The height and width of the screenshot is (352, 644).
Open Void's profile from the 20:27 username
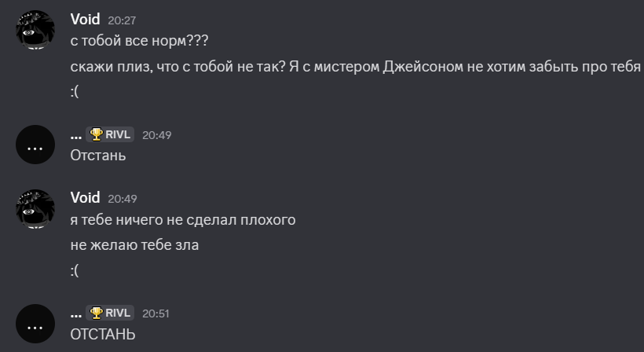click(85, 20)
